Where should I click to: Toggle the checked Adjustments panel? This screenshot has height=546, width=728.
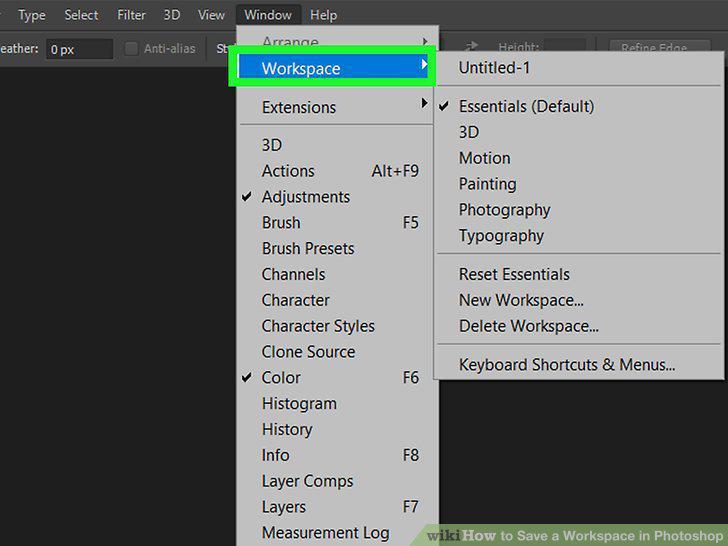click(337, 197)
